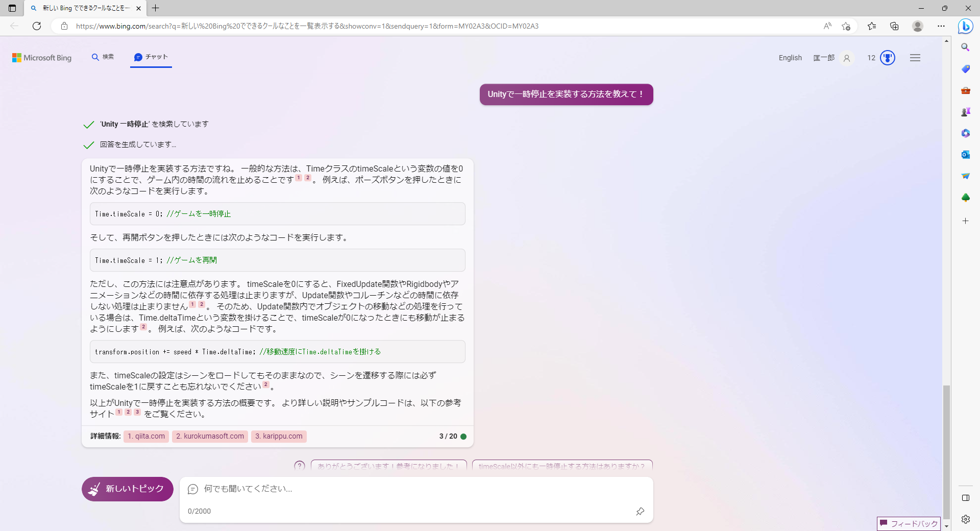Go to Microsoft Bing home logo
The height and width of the screenshot is (531, 980).
click(42, 58)
